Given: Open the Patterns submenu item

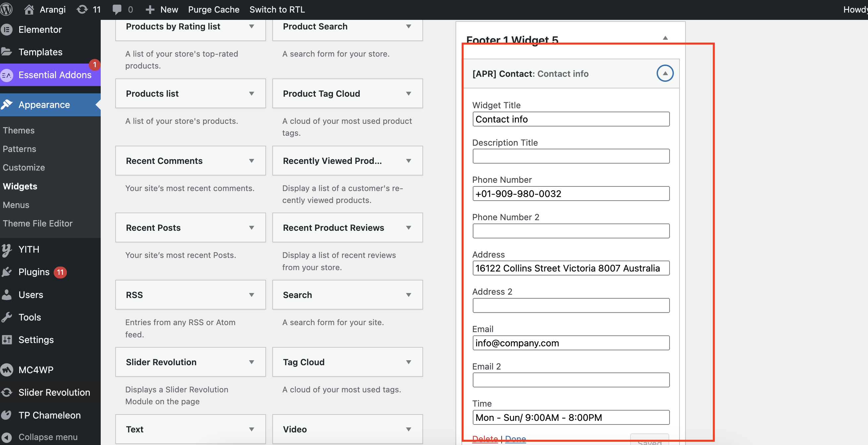Looking at the screenshot, I should click(19, 149).
